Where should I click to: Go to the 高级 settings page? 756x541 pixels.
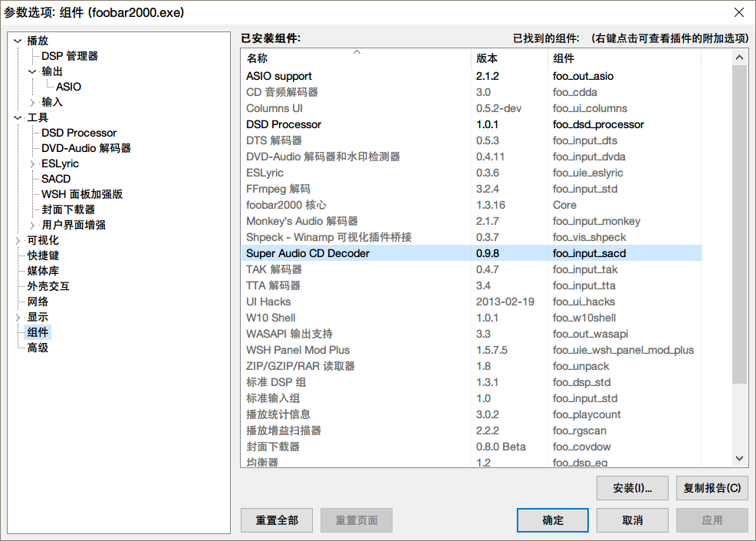[38, 348]
